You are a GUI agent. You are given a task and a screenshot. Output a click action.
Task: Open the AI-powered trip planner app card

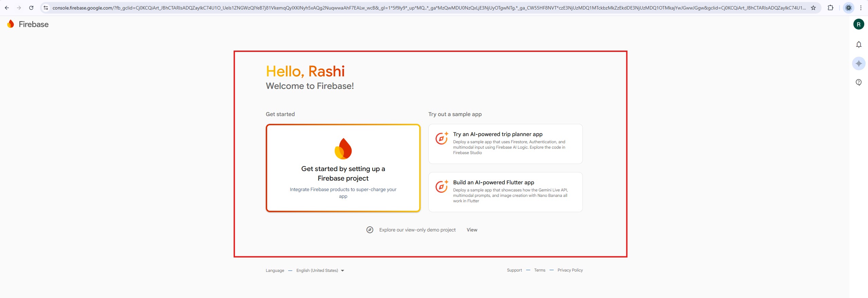pos(505,144)
